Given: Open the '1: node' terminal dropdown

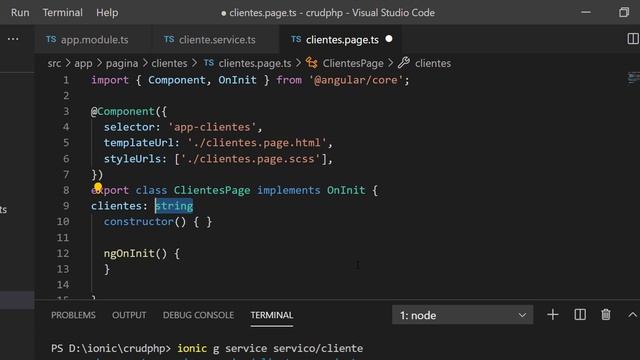Looking at the screenshot, I should tap(462, 315).
